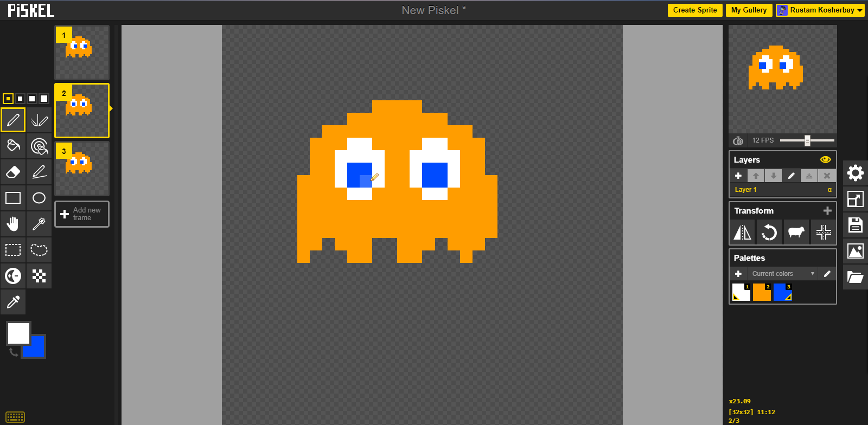Select the Pen tool
Screen dimensions: 868x425
[x=13, y=120]
